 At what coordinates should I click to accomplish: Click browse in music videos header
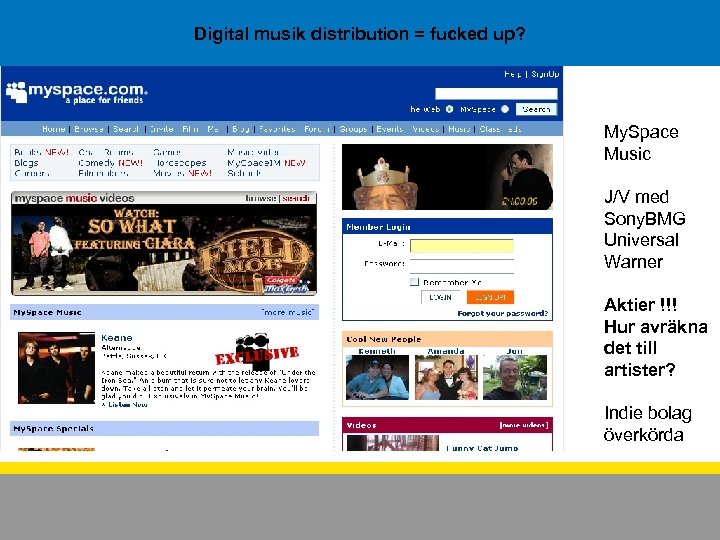260,198
